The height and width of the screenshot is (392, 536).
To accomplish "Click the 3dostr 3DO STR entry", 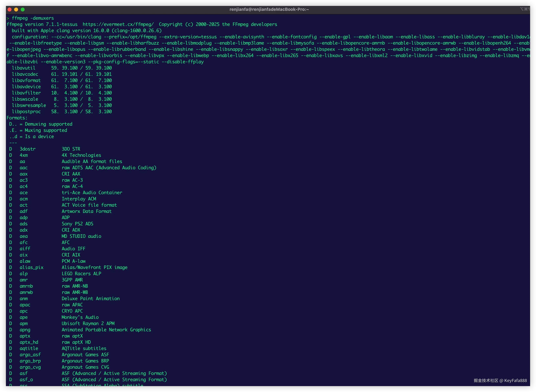I will tap(47, 149).
